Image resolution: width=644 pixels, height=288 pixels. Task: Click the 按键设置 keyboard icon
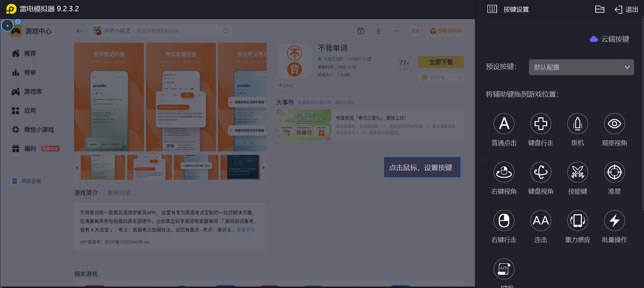click(x=492, y=9)
